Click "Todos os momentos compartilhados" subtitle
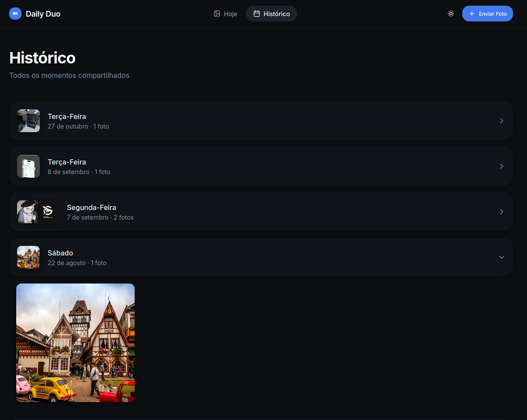 69,75
